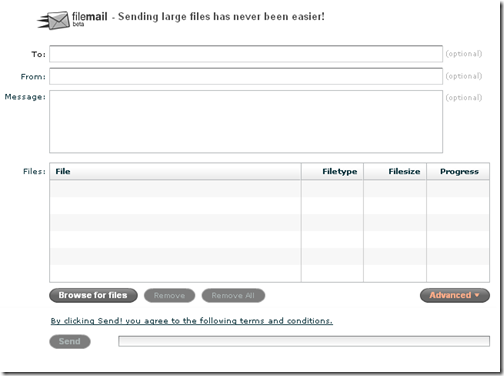
Task: Click the filemail brand name text
Action: tap(89, 16)
